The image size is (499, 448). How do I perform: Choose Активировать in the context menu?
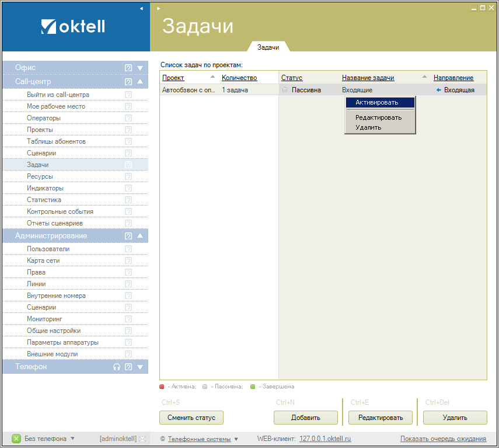(x=376, y=102)
